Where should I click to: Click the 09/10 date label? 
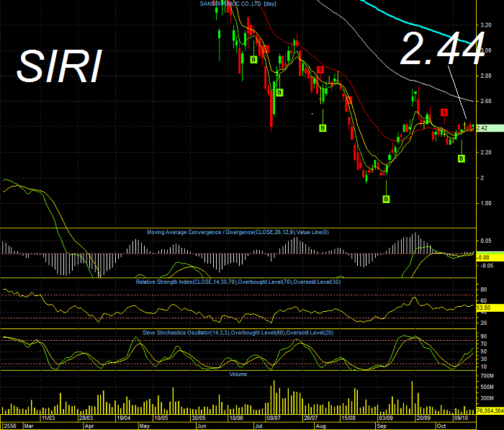pyautogui.click(x=461, y=418)
